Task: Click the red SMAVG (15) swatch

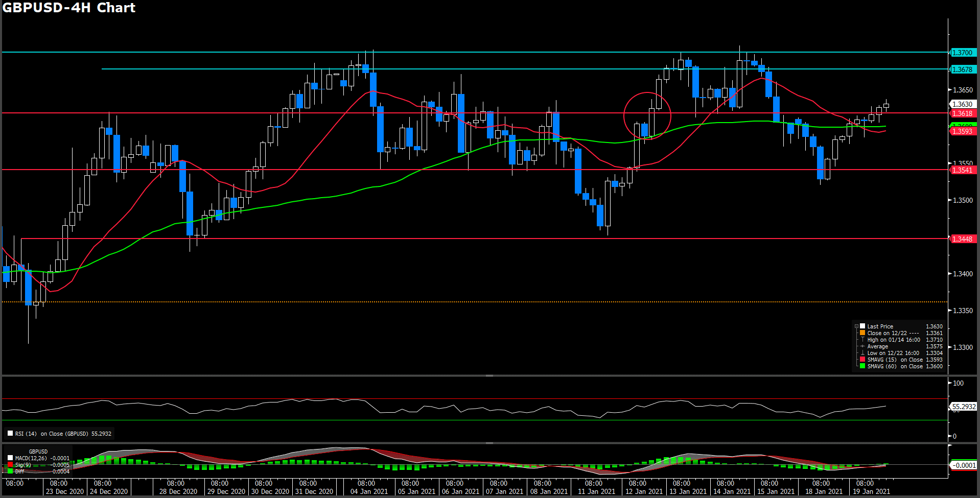Action: click(862, 359)
